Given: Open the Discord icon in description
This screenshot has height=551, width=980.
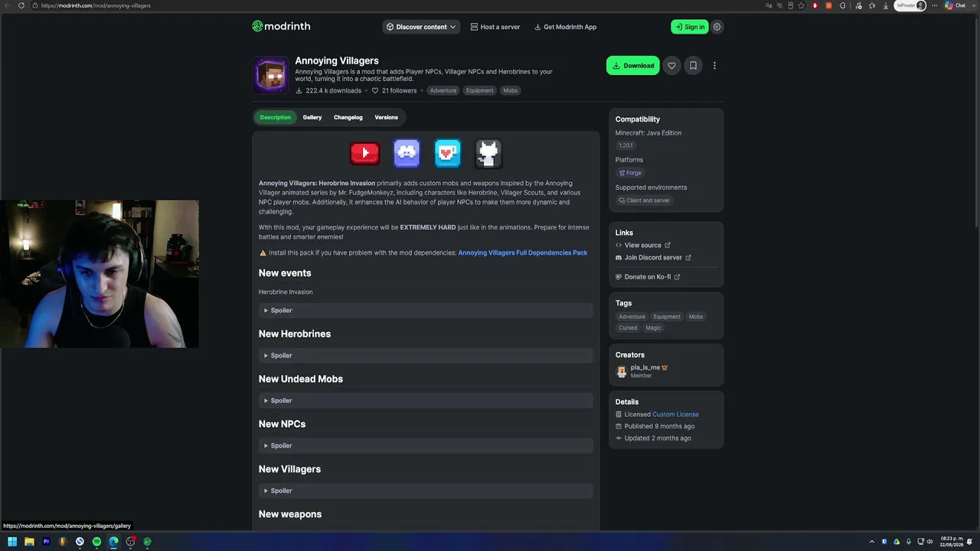Looking at the screenshot, I should tap(407, 153).
